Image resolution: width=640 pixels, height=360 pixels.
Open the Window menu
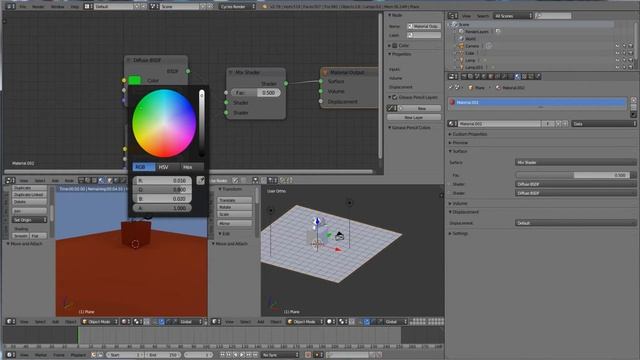pos(58,7)
